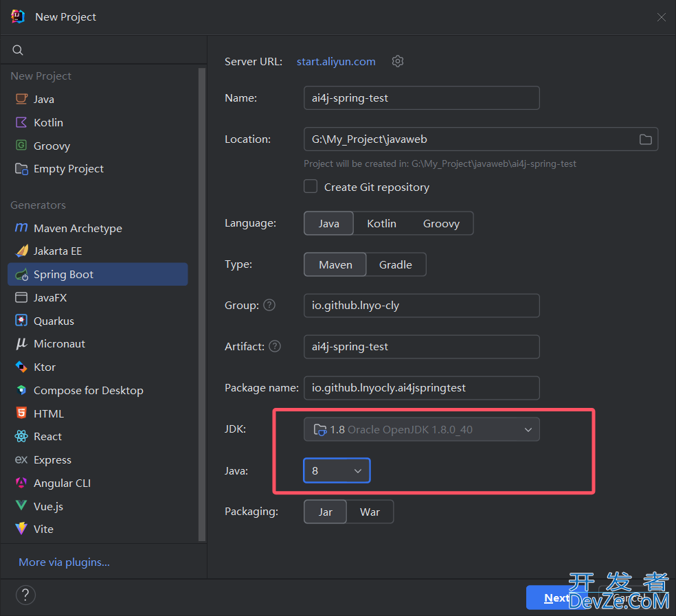
Task: Select the Ktor generator
Action: [98, 367]
